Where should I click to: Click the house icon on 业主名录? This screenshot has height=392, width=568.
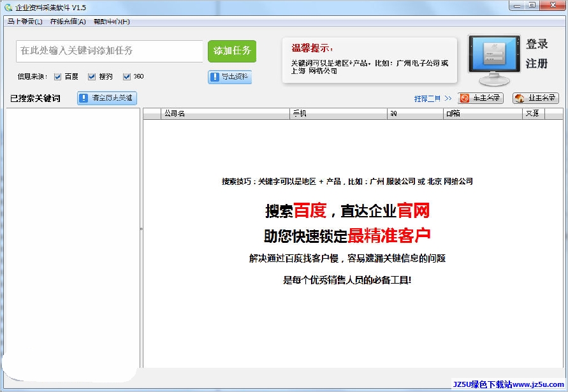(520, 98)
